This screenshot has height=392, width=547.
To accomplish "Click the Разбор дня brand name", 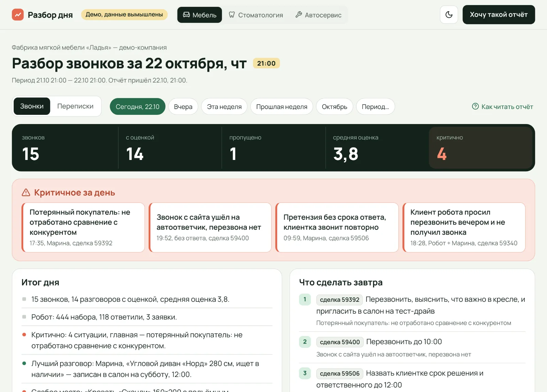I will 50,15.
